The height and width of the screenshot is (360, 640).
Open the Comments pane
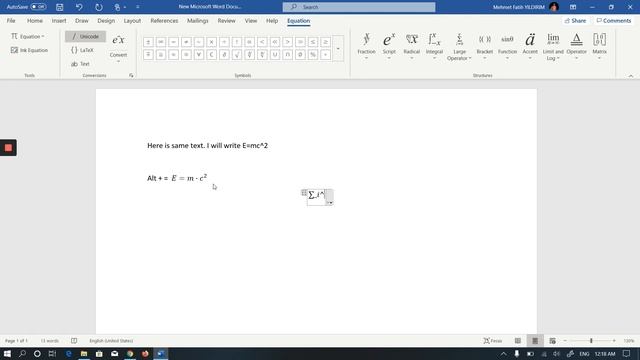[613, 21]
